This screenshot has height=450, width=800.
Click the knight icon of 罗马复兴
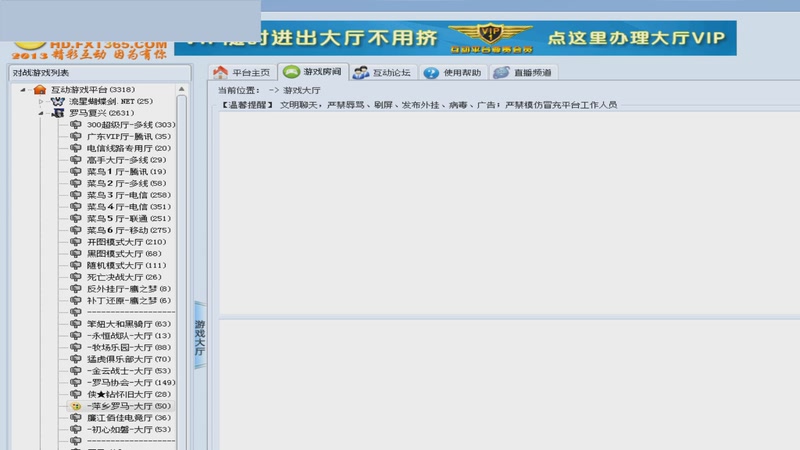(x=58, y=113)
